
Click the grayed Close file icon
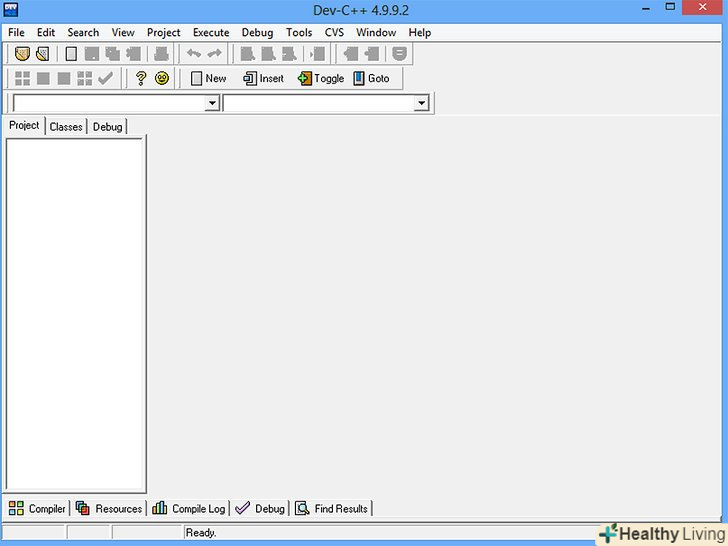pyautogui.click(x=133, y=54)
